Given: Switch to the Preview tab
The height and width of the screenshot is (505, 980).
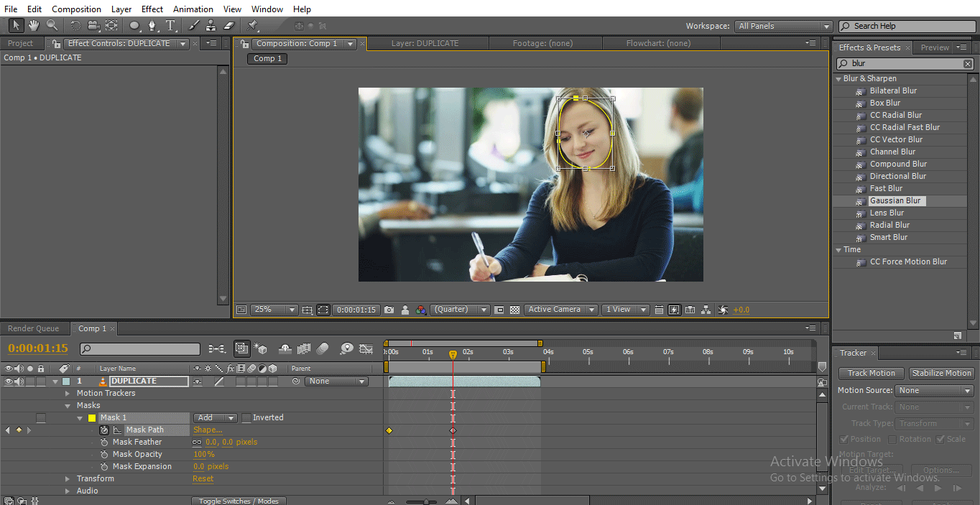Looking at the screenshot, I should coord(935,47).
